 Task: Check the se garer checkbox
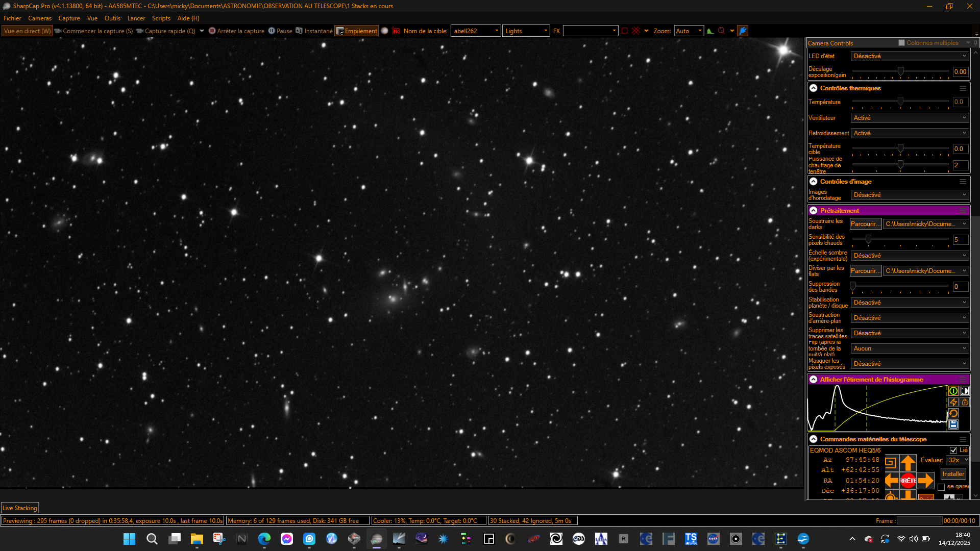click(941, 487)
